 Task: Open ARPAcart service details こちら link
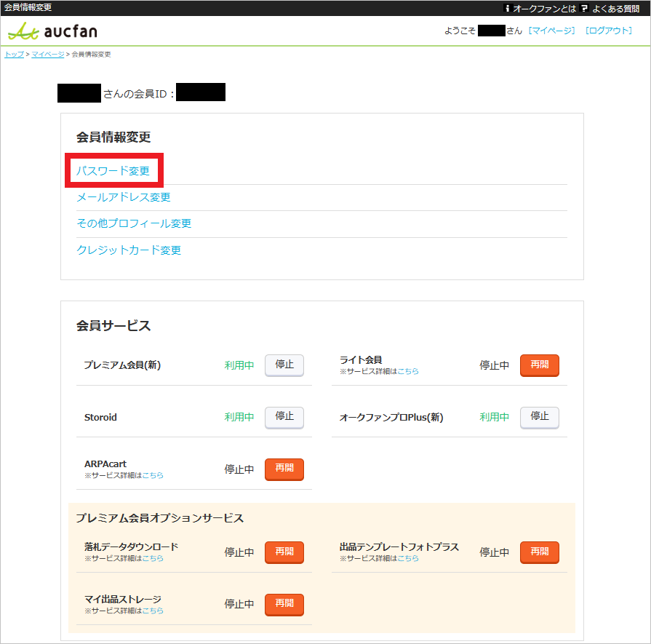pos(153,475)
